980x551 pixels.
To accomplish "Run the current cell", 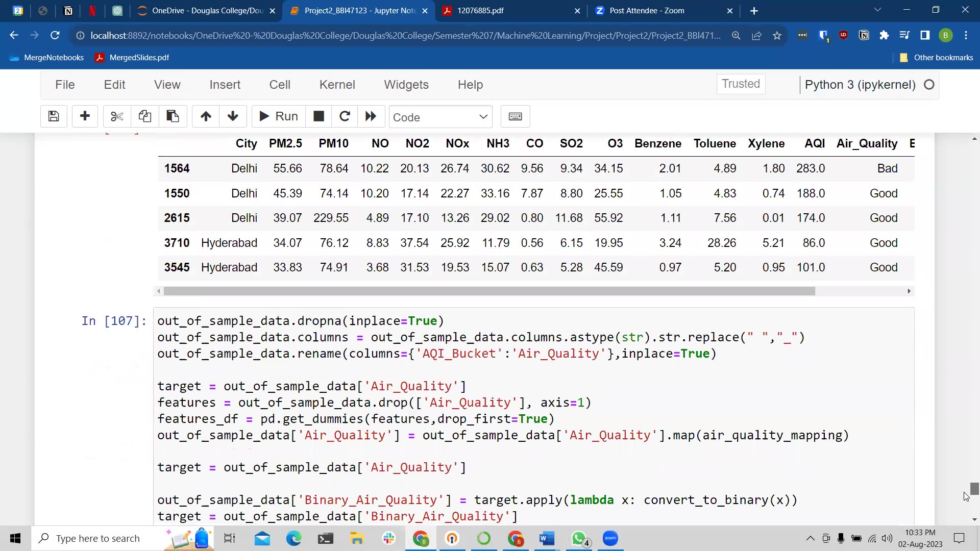I will (277, 116).
